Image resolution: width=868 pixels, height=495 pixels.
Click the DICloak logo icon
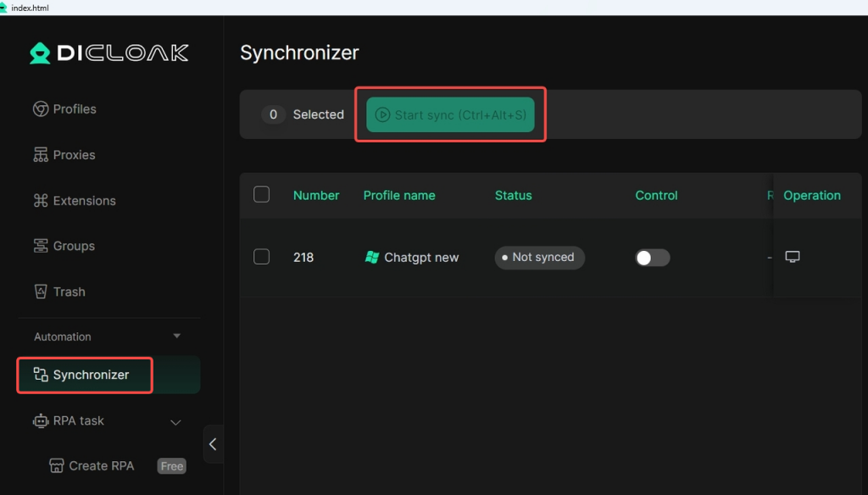40,53
